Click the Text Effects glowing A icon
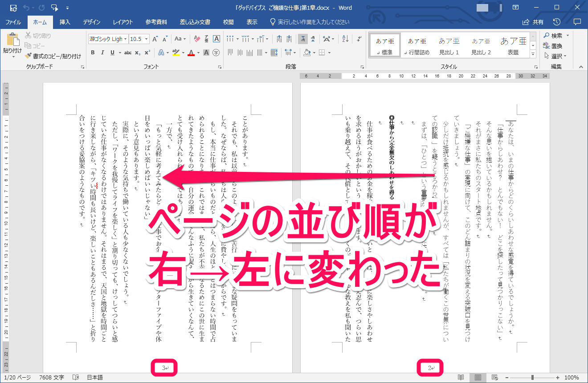 click(161, 53)
